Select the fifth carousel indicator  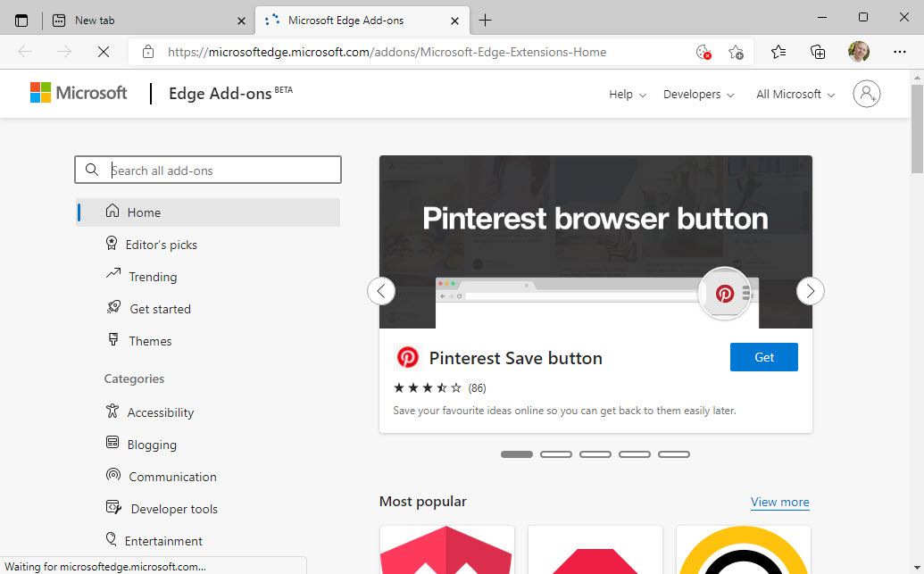tap(673, 454)
